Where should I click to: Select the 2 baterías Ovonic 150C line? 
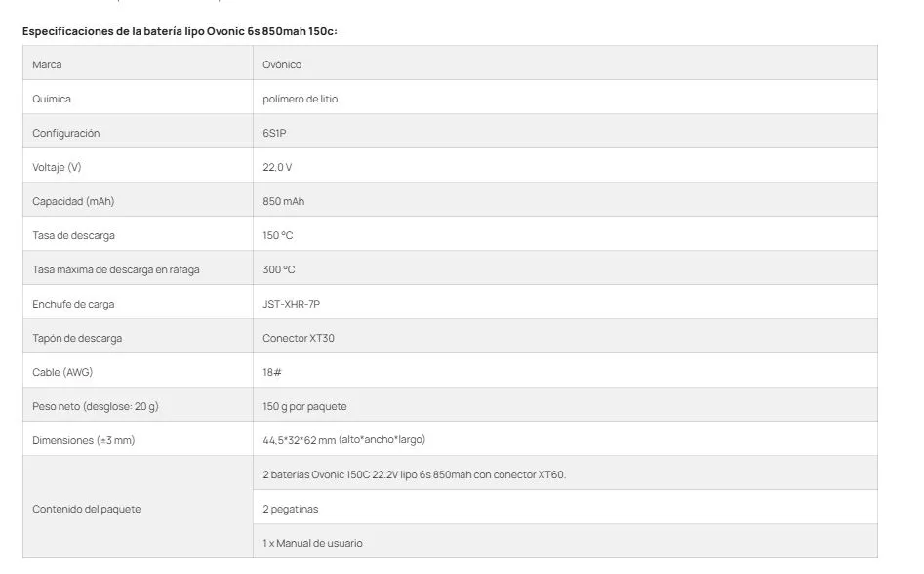[x=415, y=475]
